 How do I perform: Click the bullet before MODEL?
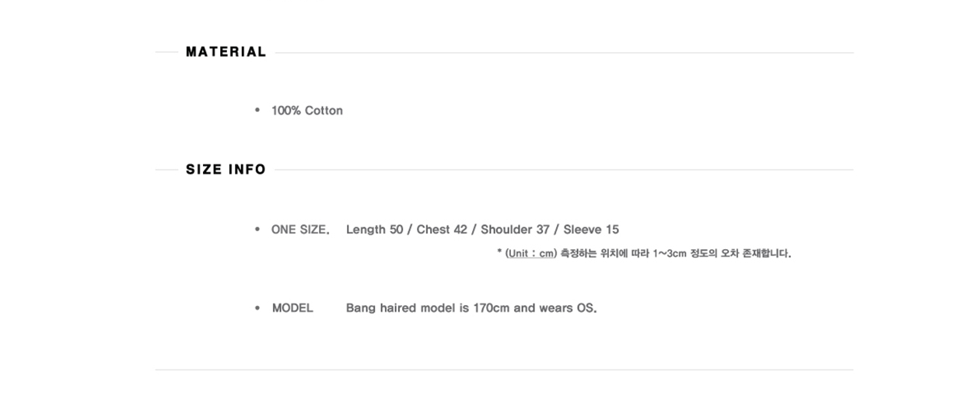(x=257, y=308)
